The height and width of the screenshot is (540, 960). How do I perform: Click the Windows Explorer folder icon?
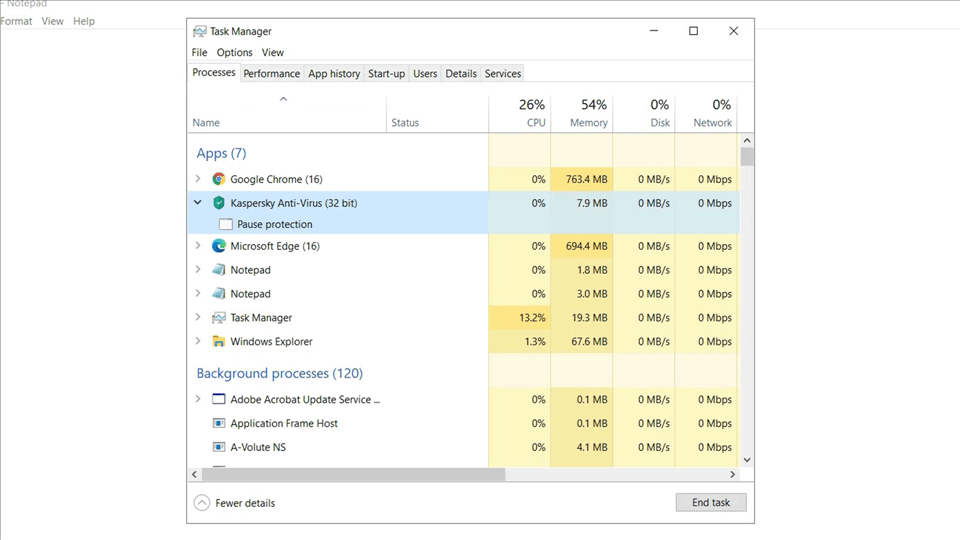pos(219,342)
